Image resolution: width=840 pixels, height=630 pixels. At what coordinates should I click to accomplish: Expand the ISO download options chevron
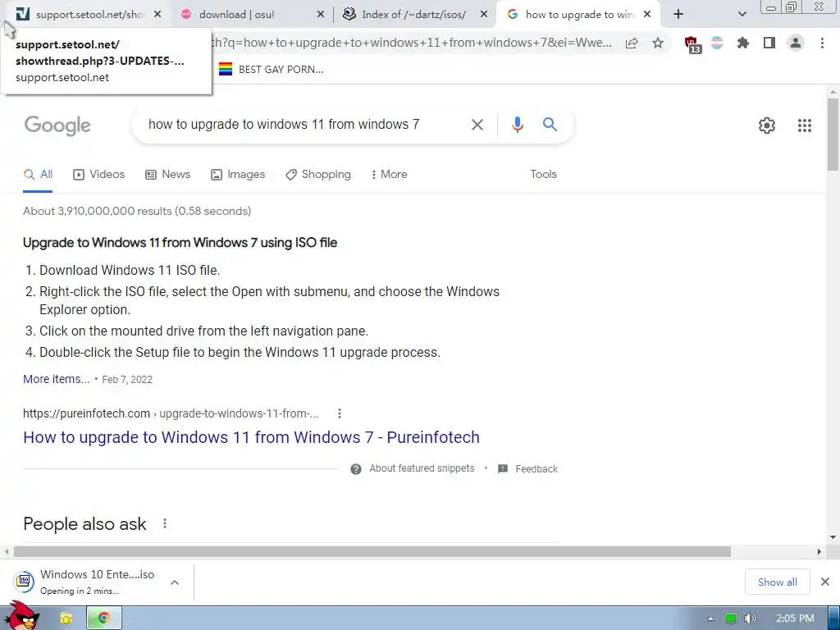tap(175, 582)
